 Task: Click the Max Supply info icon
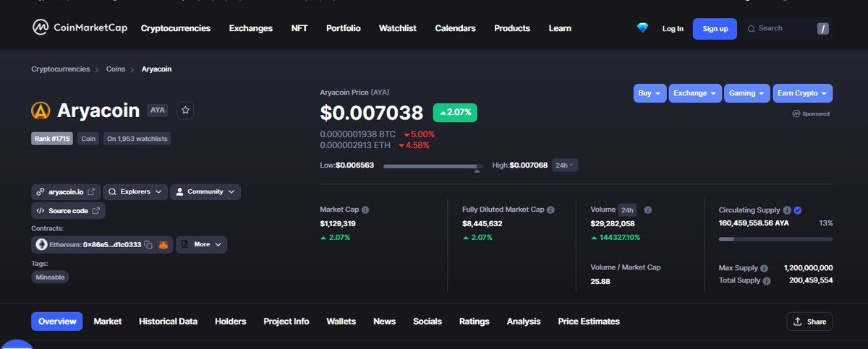click(x=764, y=268)
